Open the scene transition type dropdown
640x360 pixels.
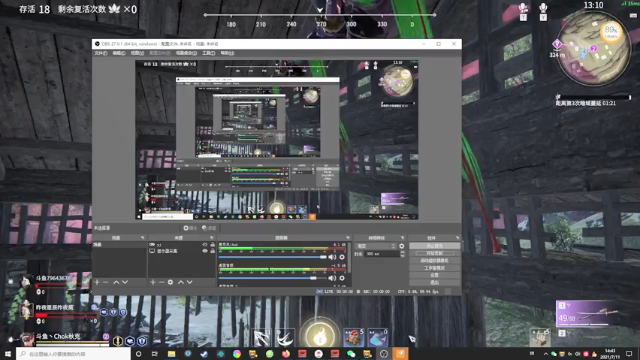[x=376, y=246]
